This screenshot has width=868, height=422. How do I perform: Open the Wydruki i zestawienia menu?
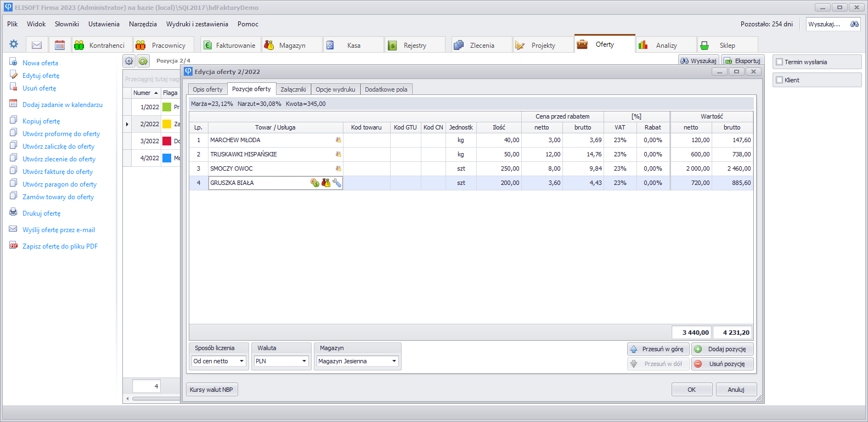click(x=197, y=24)
